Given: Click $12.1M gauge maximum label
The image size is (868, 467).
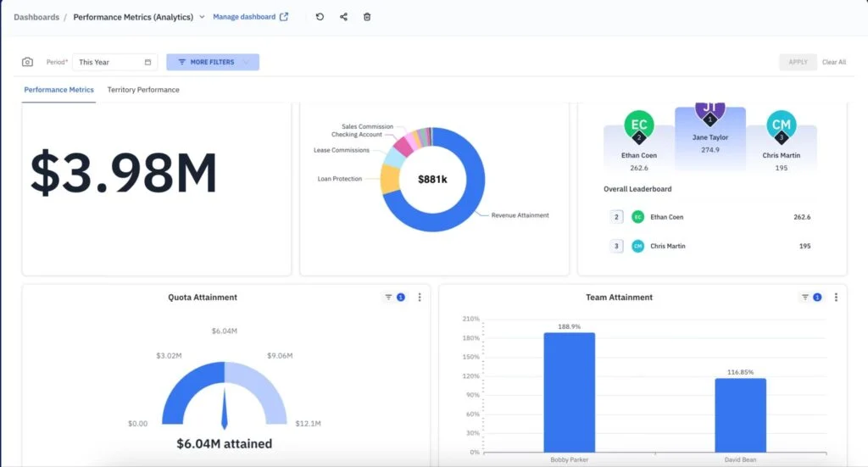Looking at the screenshot, I should (x=308, y=423).
